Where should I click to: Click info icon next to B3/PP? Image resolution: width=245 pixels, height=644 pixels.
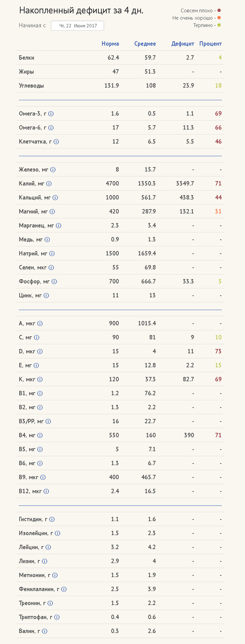tap(48, 421)
